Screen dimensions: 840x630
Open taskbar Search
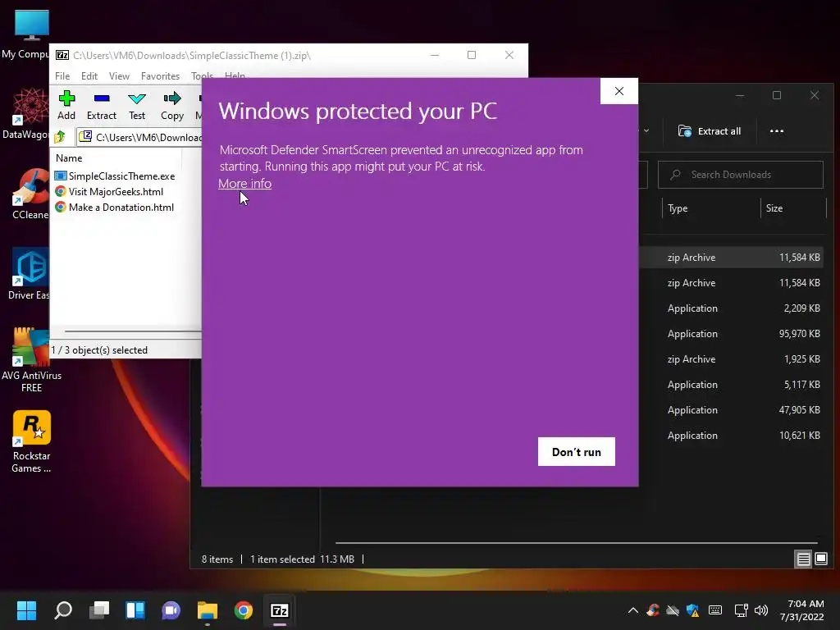63,610
